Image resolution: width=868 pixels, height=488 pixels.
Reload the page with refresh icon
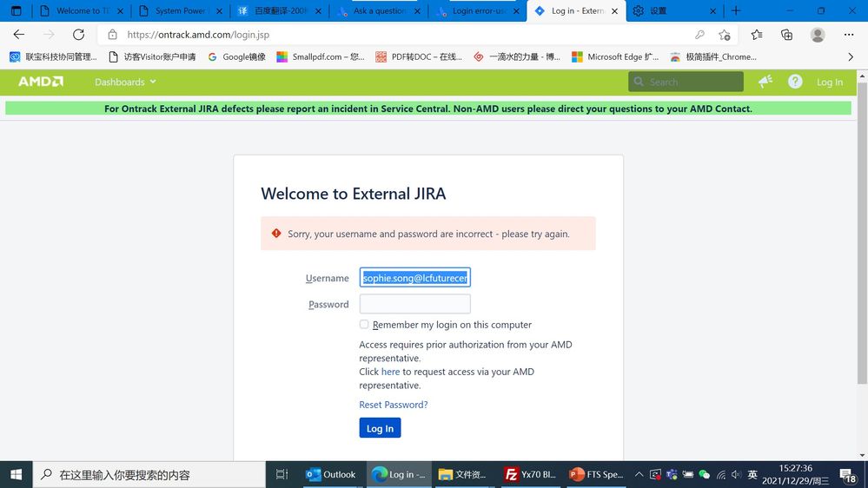click(78, 35)
